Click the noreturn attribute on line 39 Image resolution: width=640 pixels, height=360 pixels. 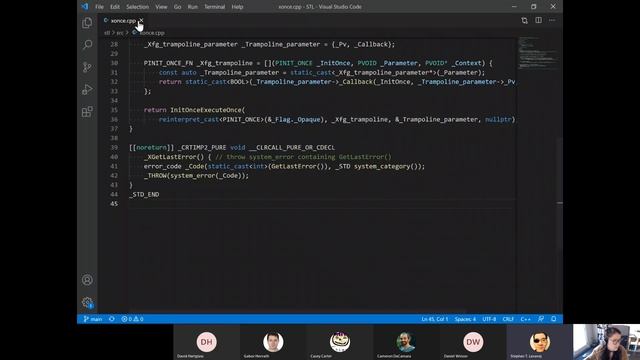click(151, 147)
